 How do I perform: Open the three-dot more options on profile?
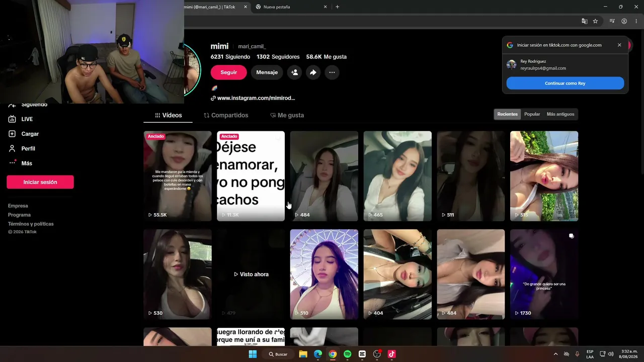coord(332,72)
